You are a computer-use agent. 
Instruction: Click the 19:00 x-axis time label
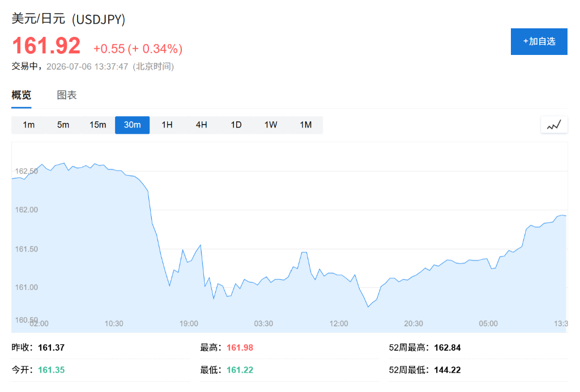tap(189, 323)
